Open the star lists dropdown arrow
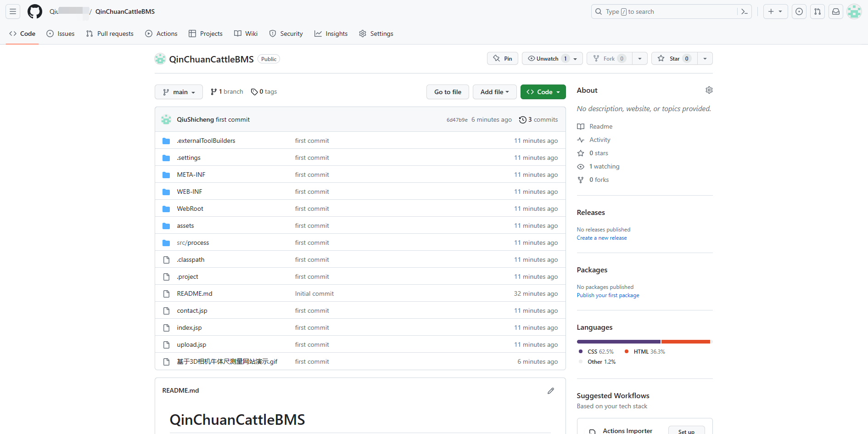 pyautogui.click(x=705, y=58)
